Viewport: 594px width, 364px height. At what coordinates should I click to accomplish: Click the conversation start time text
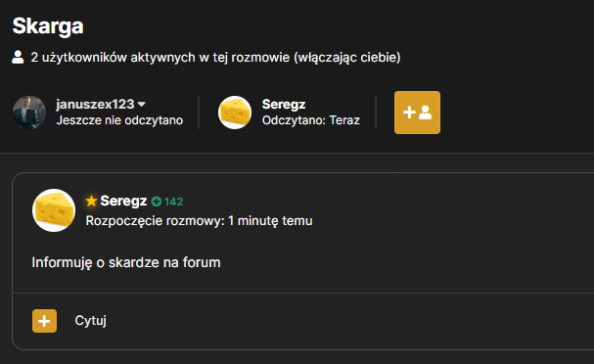[200, 221]
